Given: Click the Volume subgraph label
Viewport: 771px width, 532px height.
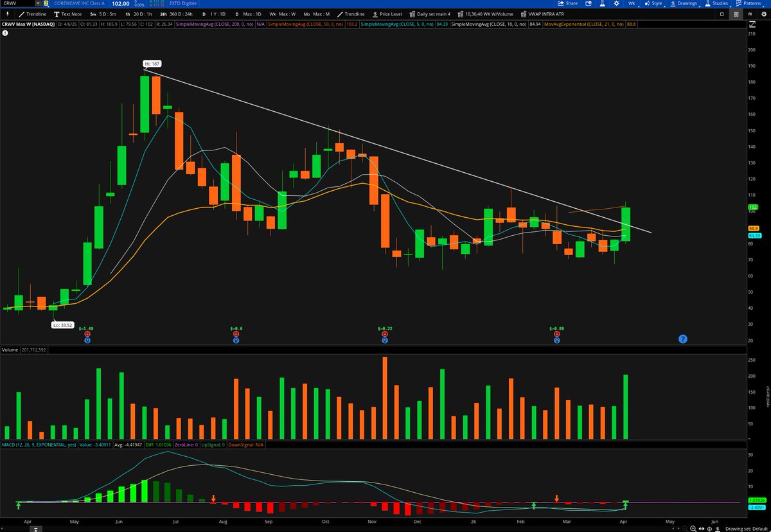Looking at the screenshot, I should 10,350.
